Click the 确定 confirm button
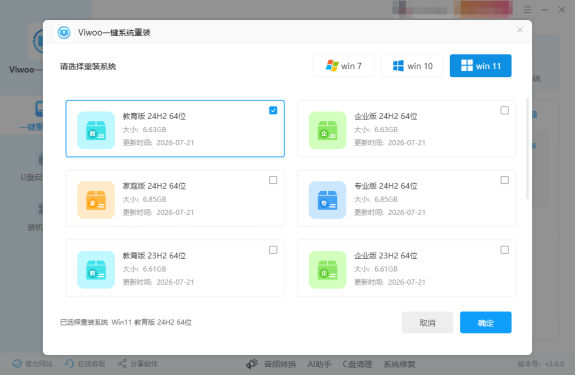This screenshot has height=376, width=576. tap(486, 322)
